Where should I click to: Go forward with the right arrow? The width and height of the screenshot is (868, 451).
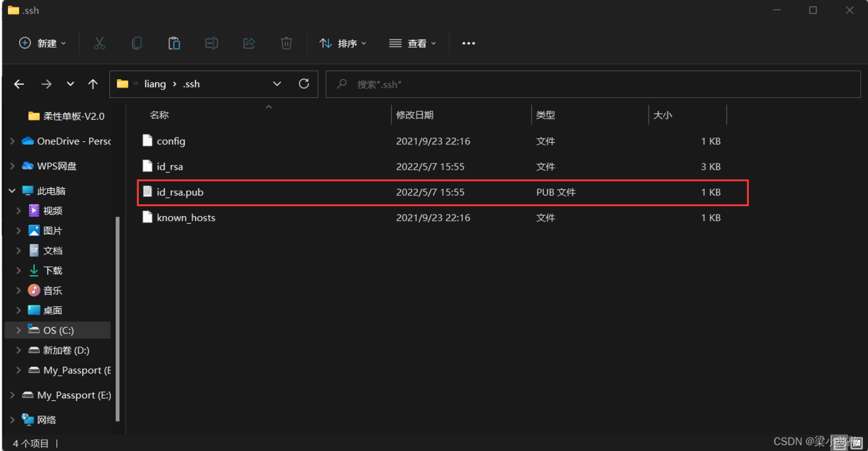coord(46,84)
